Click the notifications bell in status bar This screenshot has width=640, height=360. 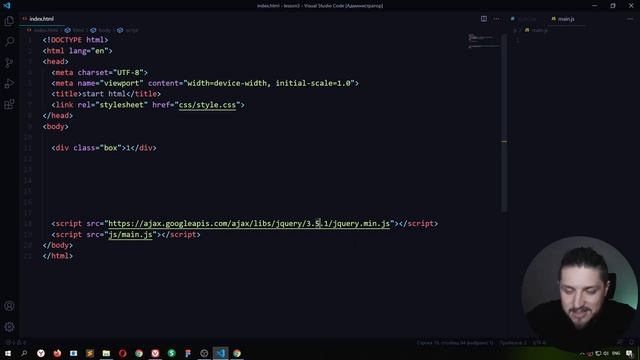point(632,343)
